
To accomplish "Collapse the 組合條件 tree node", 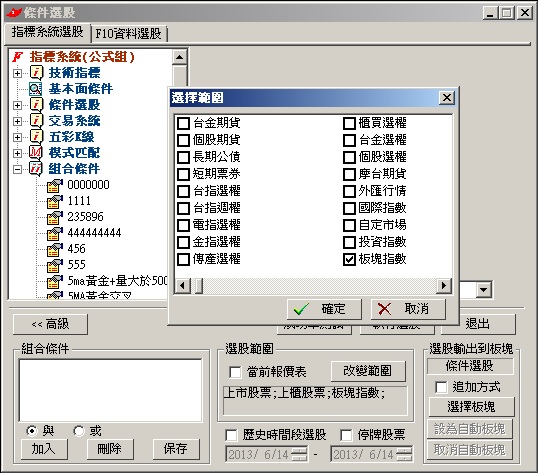I will 17,169.
